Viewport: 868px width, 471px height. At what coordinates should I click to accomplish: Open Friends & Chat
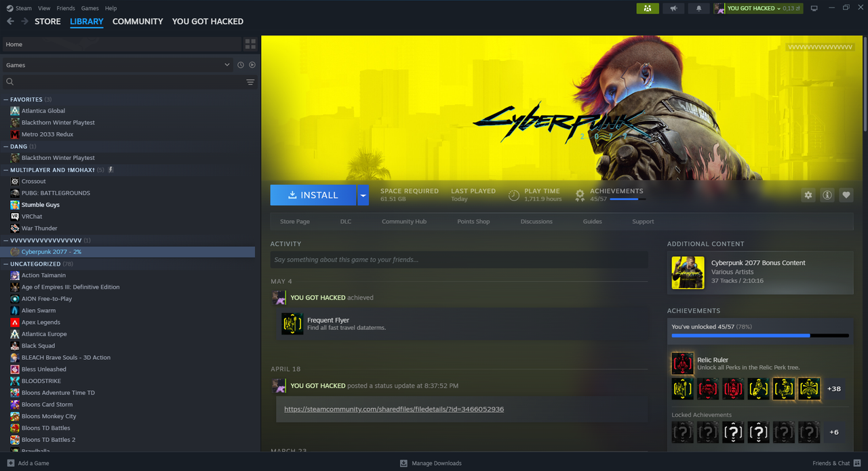click(x=835, y=464)
